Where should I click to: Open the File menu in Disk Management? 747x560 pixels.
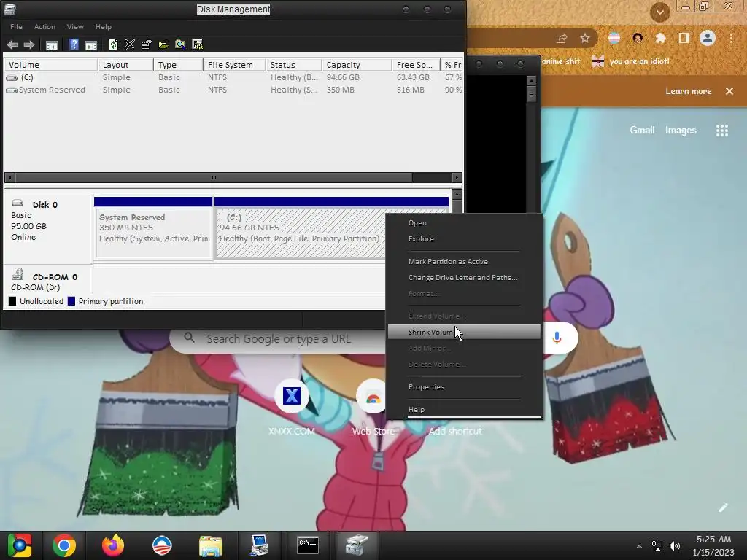(x=16, y=27)
